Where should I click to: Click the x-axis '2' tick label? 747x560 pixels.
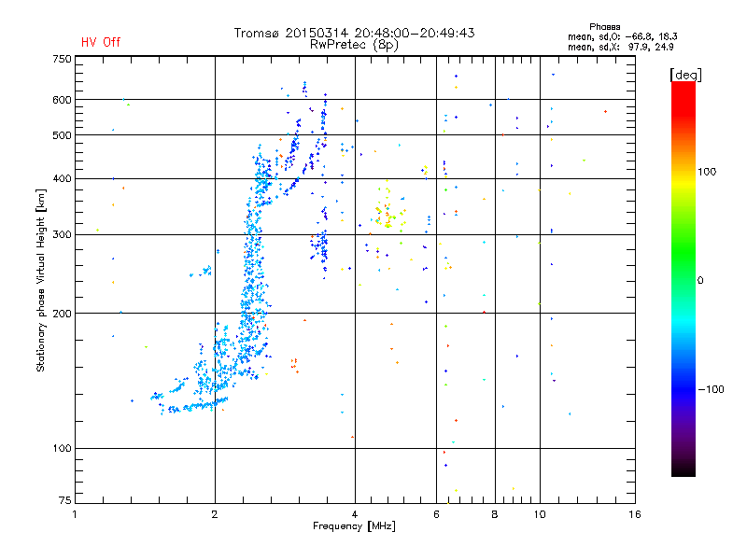point(215,514)
